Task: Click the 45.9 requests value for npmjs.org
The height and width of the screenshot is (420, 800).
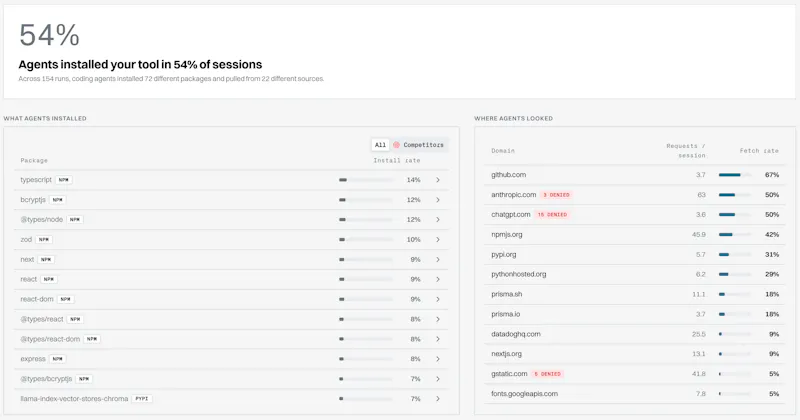Action: (x=698, y=235)
